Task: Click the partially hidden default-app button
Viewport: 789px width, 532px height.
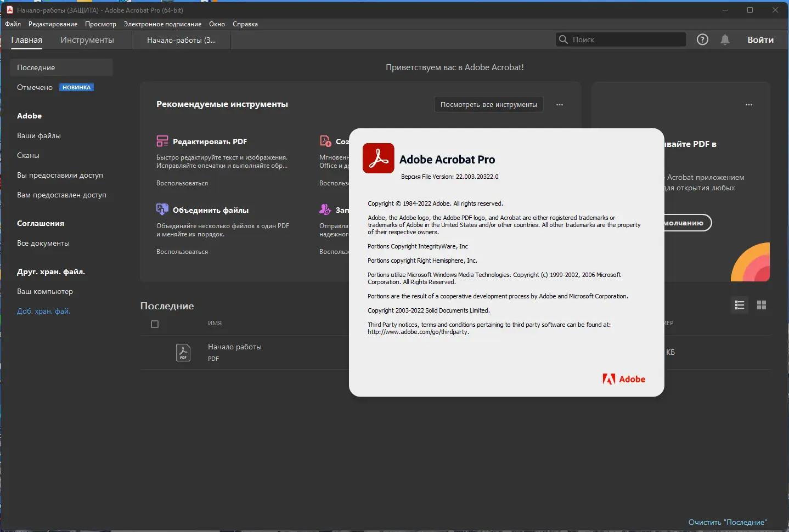Action: 687,223
